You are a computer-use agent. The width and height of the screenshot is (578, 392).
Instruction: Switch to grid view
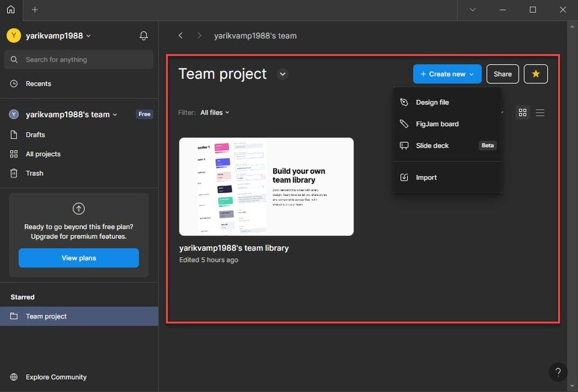tap(522, 113)
